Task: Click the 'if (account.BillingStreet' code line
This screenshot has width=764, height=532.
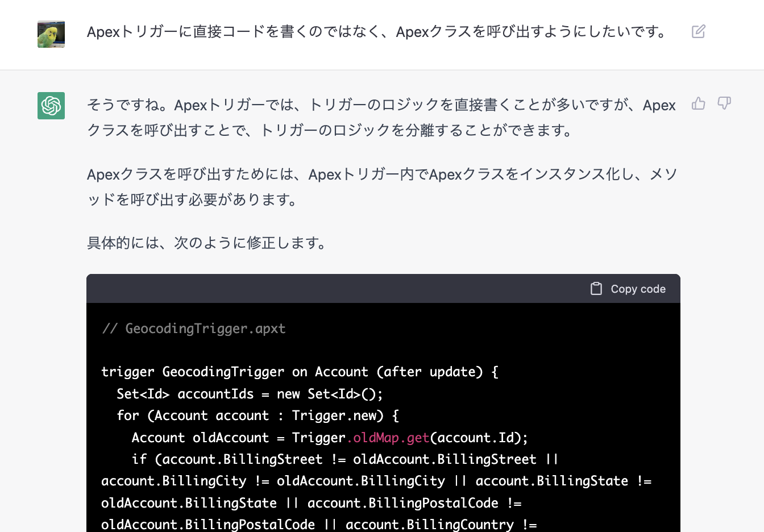Action: [x=345, y=459]
